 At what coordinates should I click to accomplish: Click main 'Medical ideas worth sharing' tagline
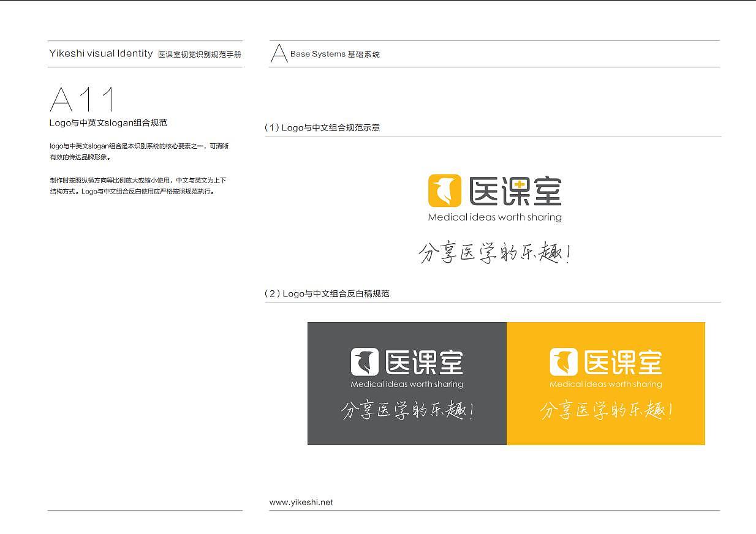pyautogui.click(x=495, y=217)
